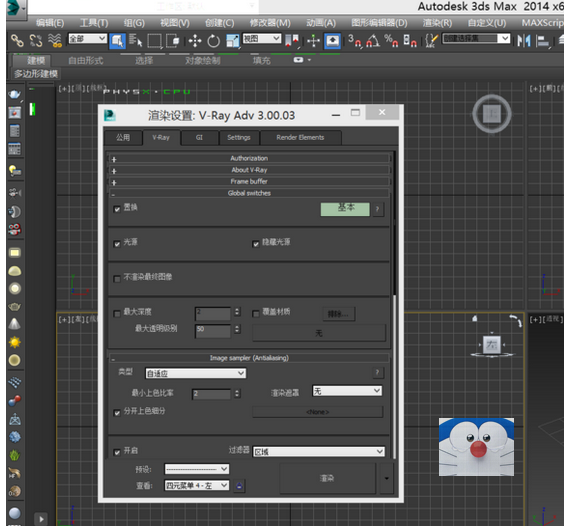Viewport: 564px width, 526px height.
Task: Switch to the Settings tab
Action: coord(239,137)
